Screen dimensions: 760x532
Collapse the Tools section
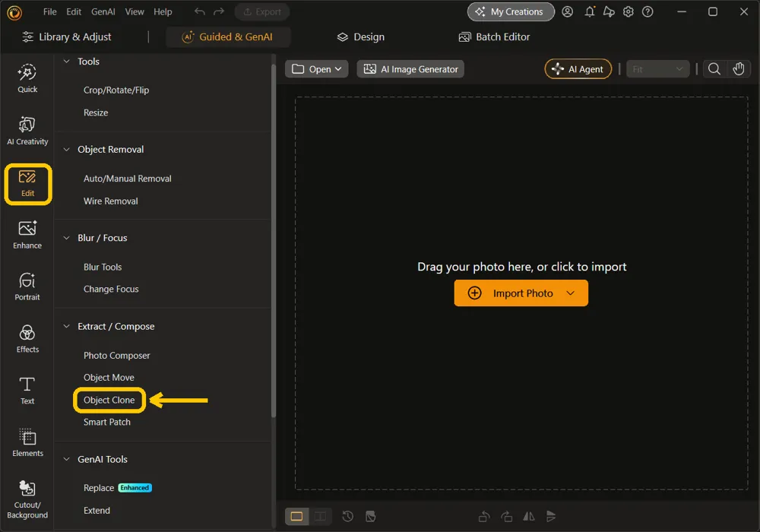coord(66,61)
